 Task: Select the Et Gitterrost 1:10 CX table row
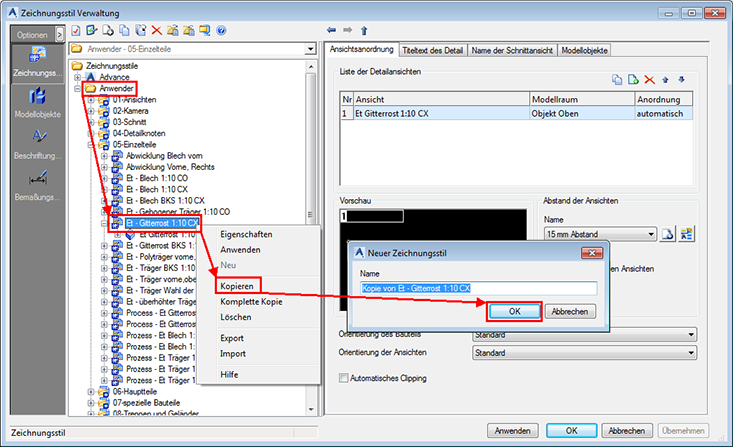pos(517,114)
